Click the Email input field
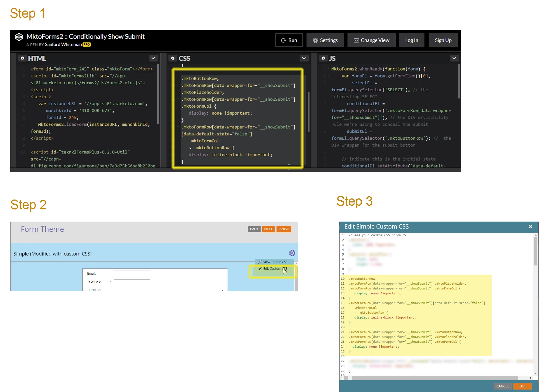 [132, 274]
